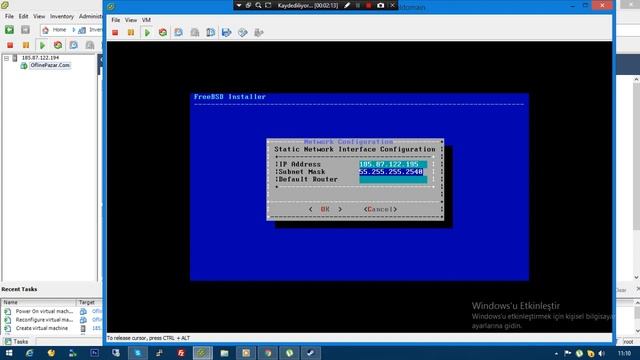This screenshot has height=360, width=640.
Task: Click OK button in Network Configuration dialog
Action: point(325,209)
